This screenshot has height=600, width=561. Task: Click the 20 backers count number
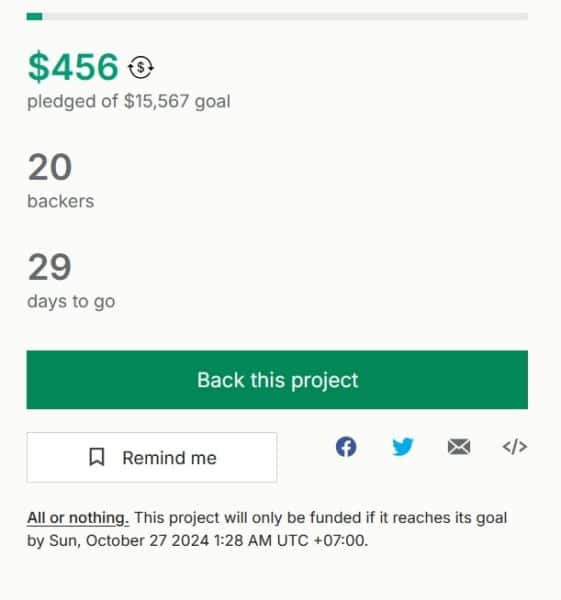50,167
